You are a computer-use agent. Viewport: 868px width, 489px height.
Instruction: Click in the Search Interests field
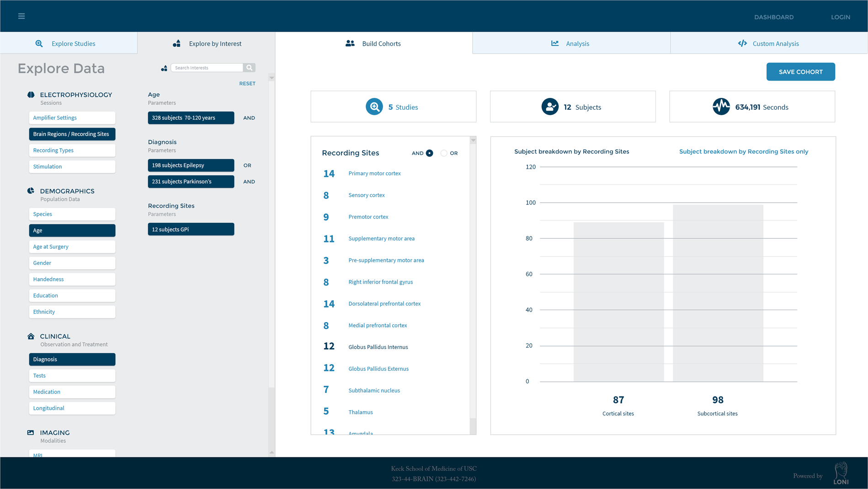pyautogui.click(x=207, y=68)
